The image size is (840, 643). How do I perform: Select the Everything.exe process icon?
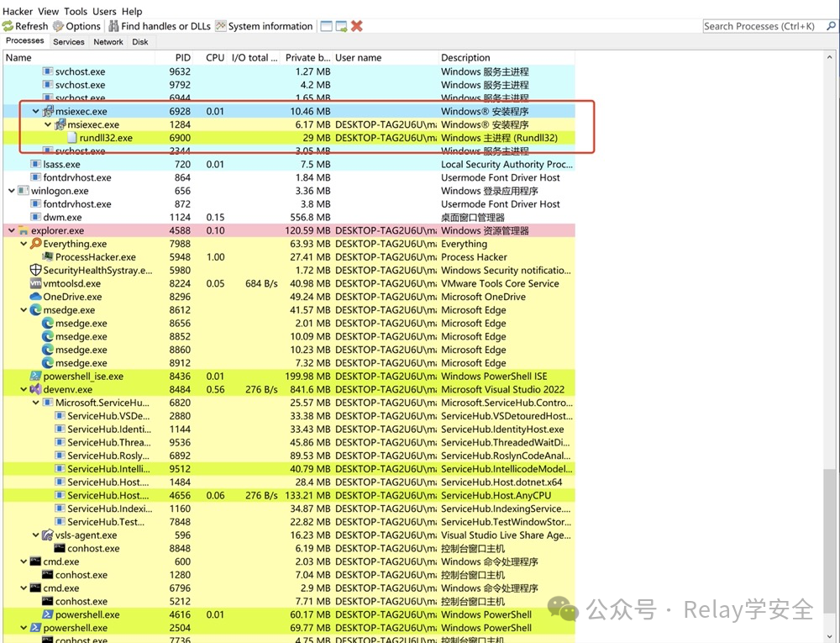click(36, 244)
